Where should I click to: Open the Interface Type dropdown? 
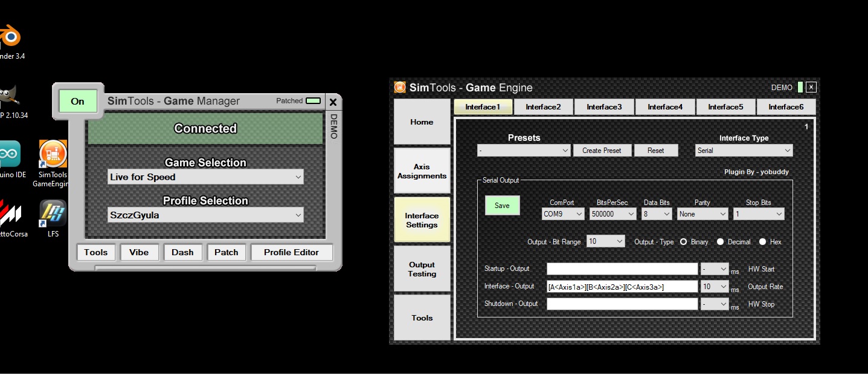tap(744, 151)
